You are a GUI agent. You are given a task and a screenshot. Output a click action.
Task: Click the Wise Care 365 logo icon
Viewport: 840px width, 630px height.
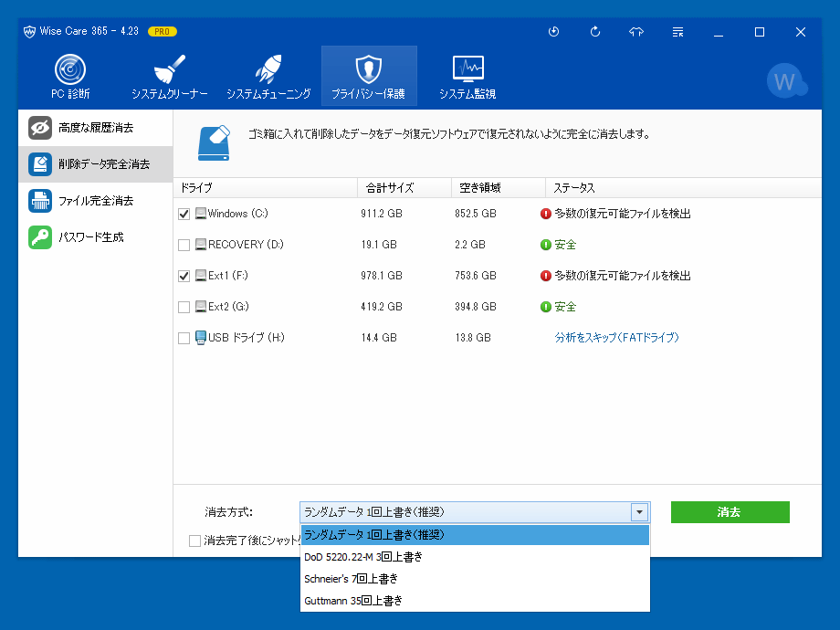click(x=29, y=32)
